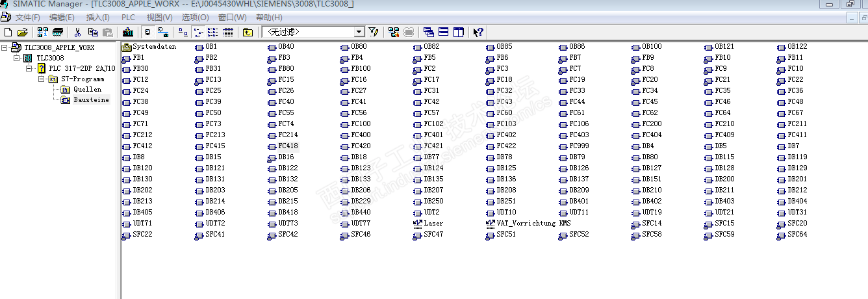This screenshot has width=868, height=299.
Task: Open the PLC menu
Action: tap(129, 18)
